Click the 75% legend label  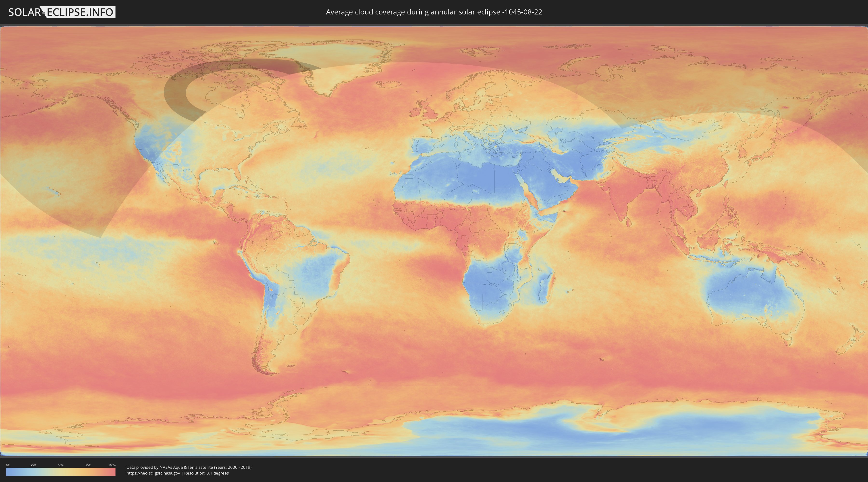tap(88, 465)
